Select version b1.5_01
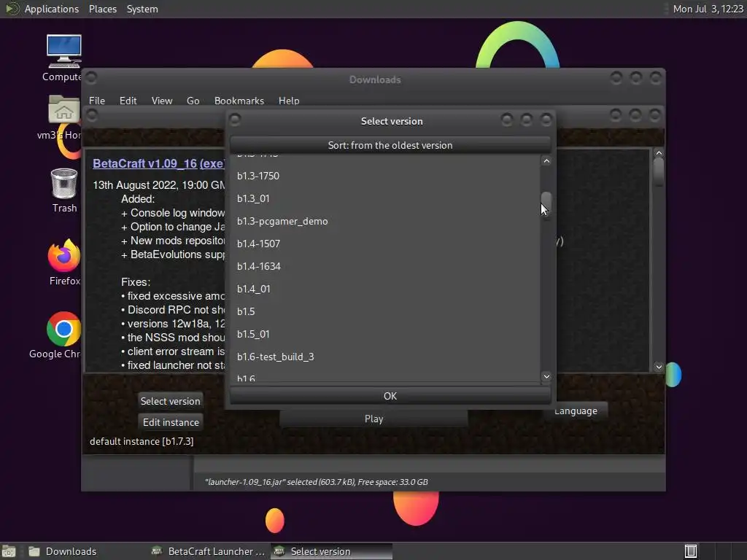This screenshot has height=560, width=747. click(x=385, y=334)
